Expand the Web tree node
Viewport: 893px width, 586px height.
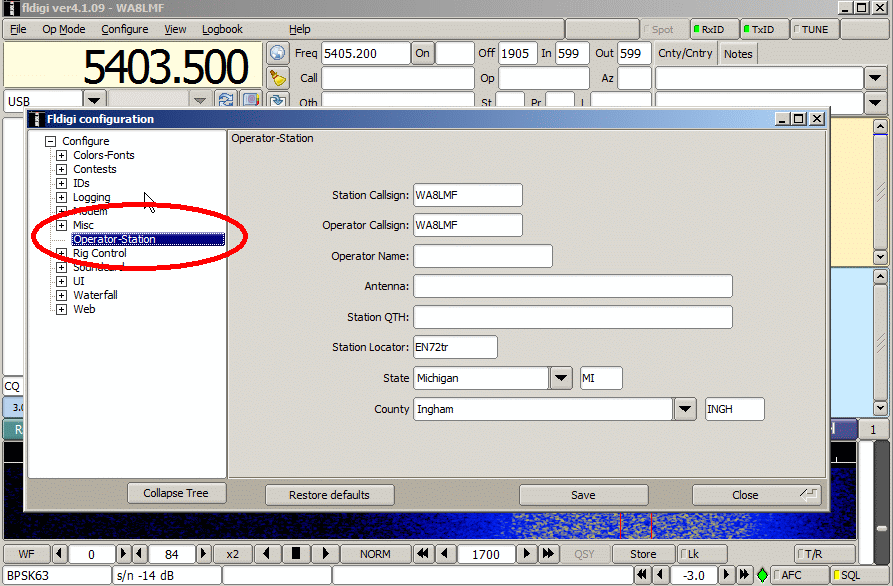pyautogui.click(x=62, y=309)
